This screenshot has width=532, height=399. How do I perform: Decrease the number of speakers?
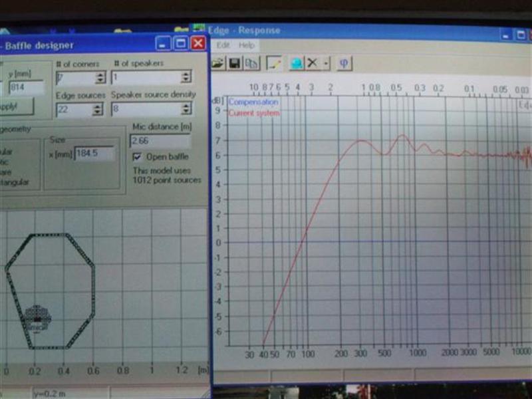click(186, 80)
